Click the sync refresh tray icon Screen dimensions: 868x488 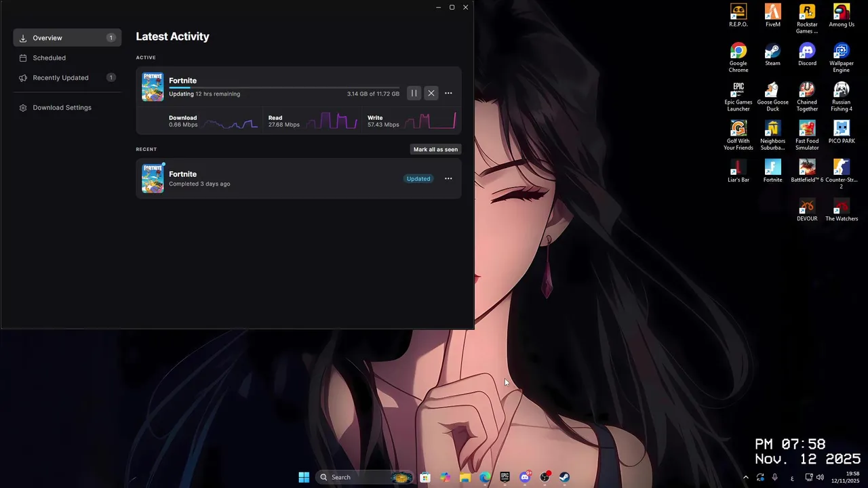[760, 477]
